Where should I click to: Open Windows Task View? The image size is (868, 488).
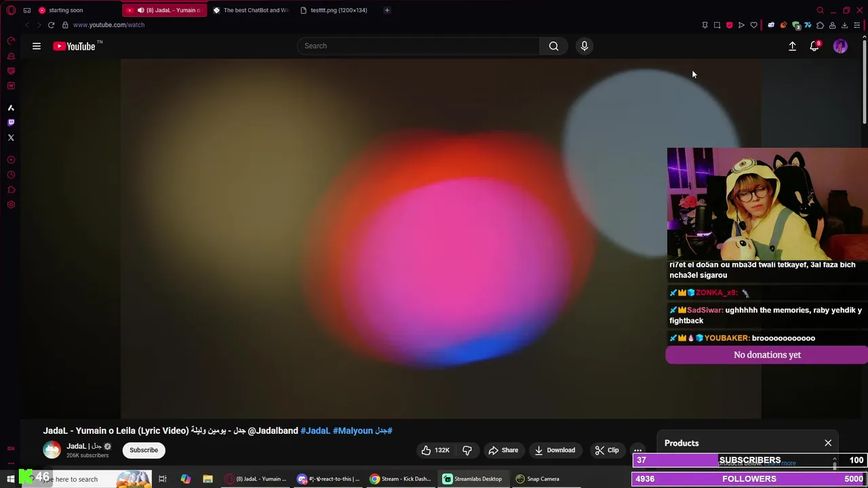[x=163, y=479]
